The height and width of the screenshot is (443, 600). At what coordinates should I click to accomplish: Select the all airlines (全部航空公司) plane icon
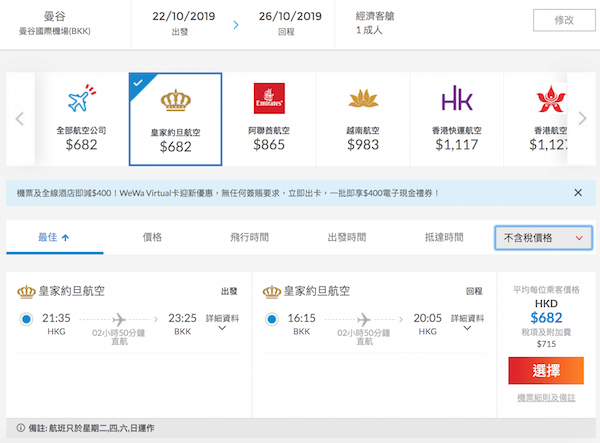[x=81, y=98]
